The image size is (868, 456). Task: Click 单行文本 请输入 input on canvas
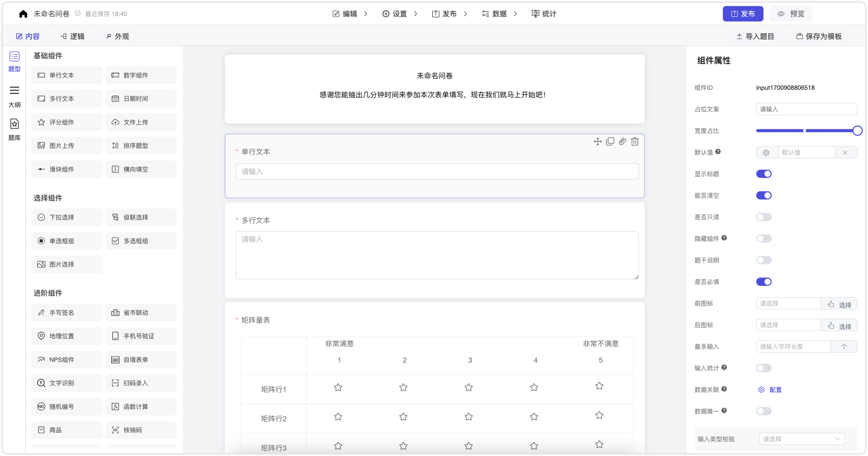437,172
